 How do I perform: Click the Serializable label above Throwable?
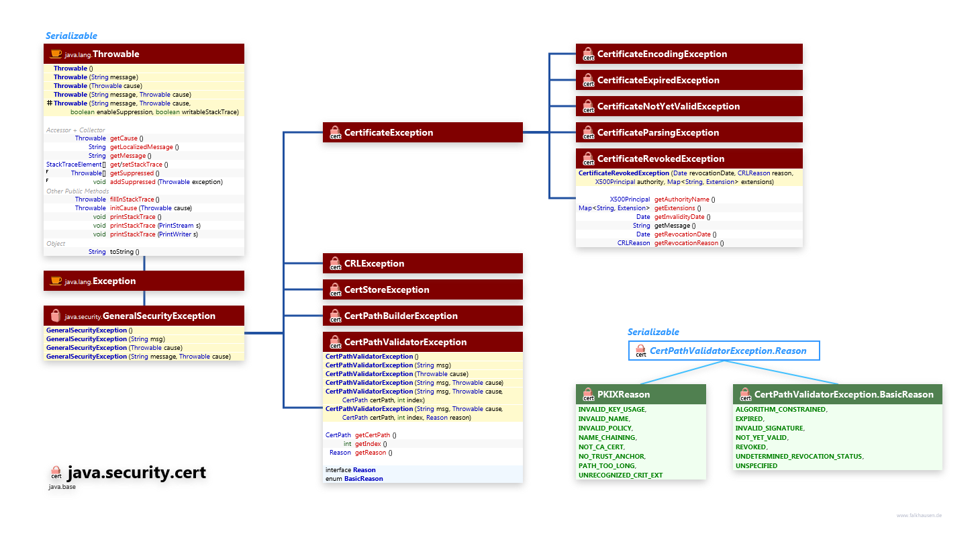71,36
